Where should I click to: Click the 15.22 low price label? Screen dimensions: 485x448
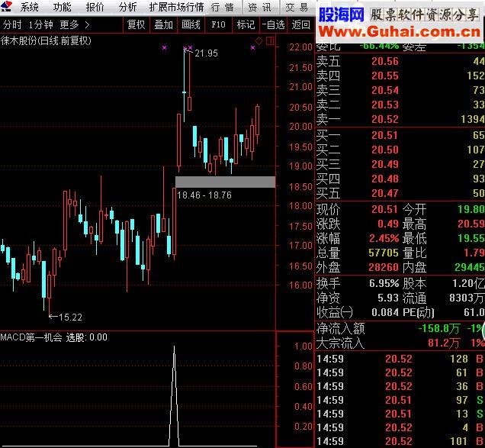tap(70, 317)
